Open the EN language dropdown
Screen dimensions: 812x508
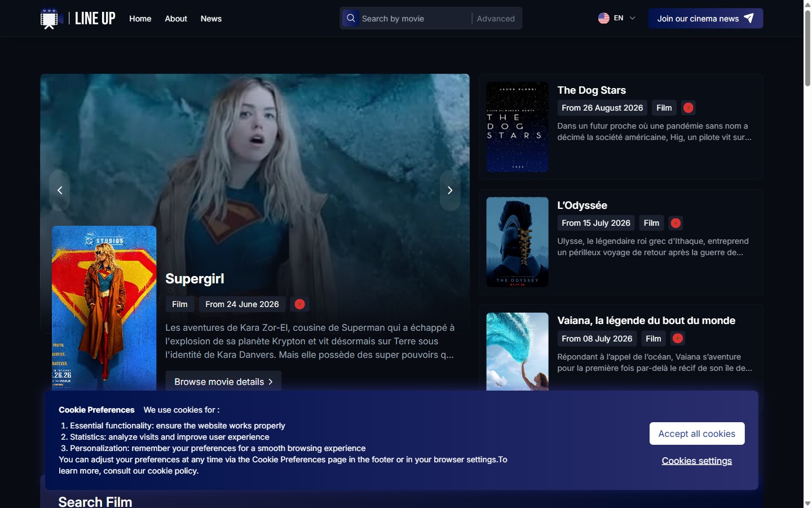click(617, 18)
